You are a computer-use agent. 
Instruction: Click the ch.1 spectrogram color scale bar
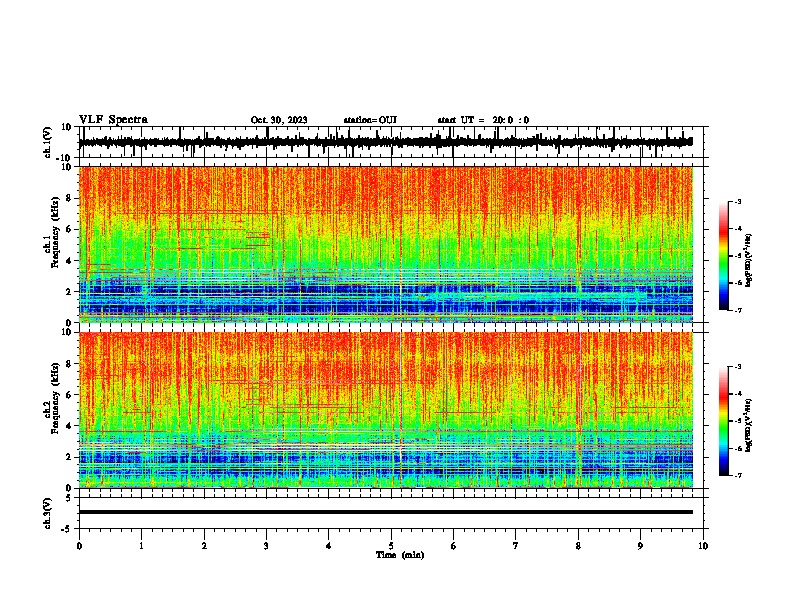[x=724, y=256]
